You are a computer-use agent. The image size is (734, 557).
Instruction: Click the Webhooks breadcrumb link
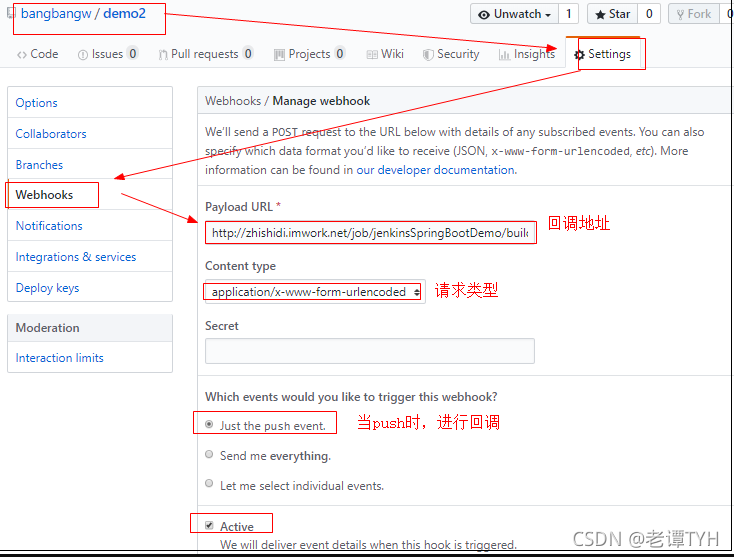pyautogui.click(x=233, y=101)
